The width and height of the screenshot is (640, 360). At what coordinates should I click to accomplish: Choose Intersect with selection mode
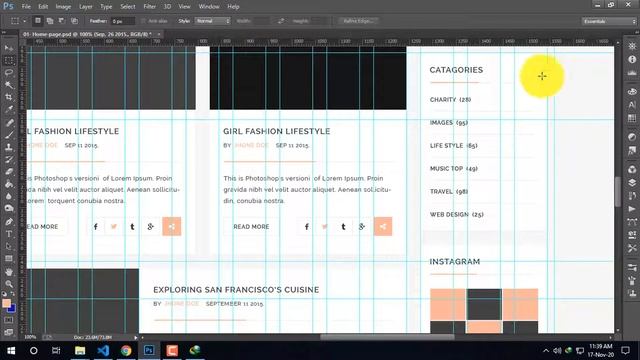coord(74,21)
